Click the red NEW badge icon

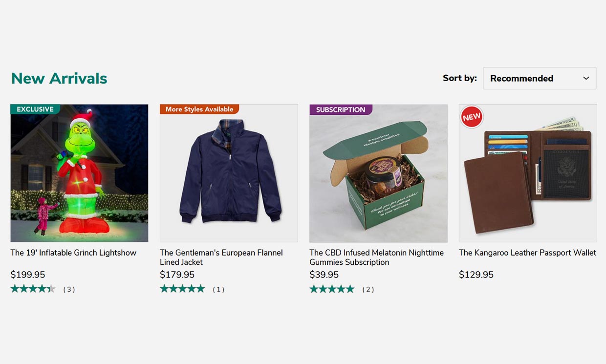pos(472,117)
